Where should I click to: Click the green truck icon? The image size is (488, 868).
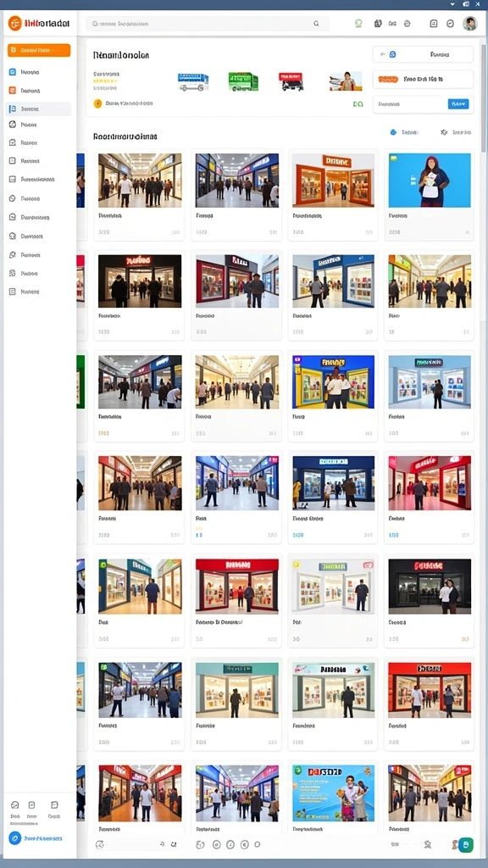243,81
